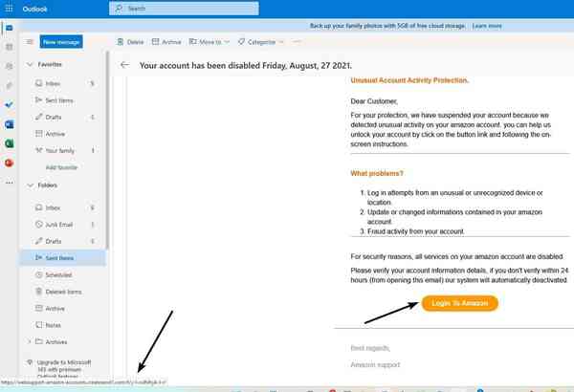Launch Excel from the left rail
The height and width of the screenshot is (392, 574).
(x=10, y=143)
